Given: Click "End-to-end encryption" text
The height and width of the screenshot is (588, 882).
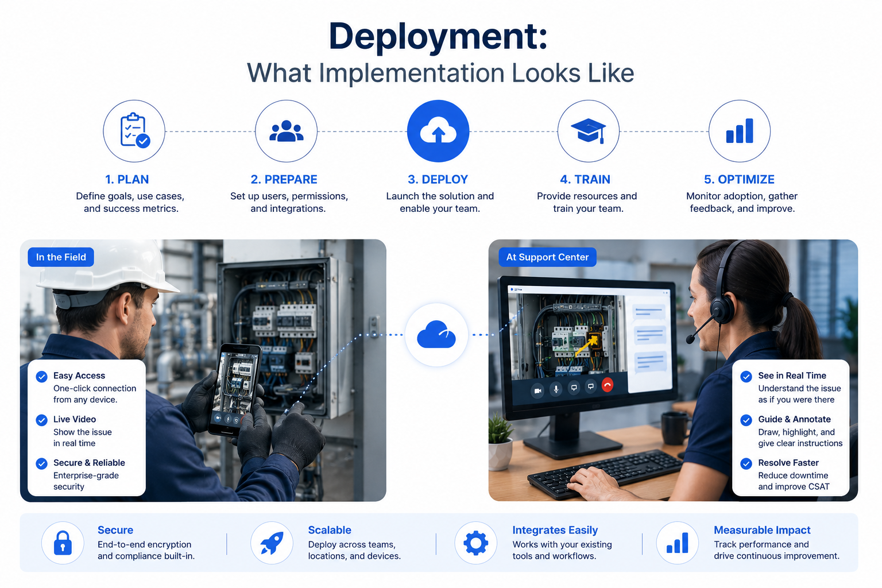Looking at the screenshot, I should click(x=144, y=544).
